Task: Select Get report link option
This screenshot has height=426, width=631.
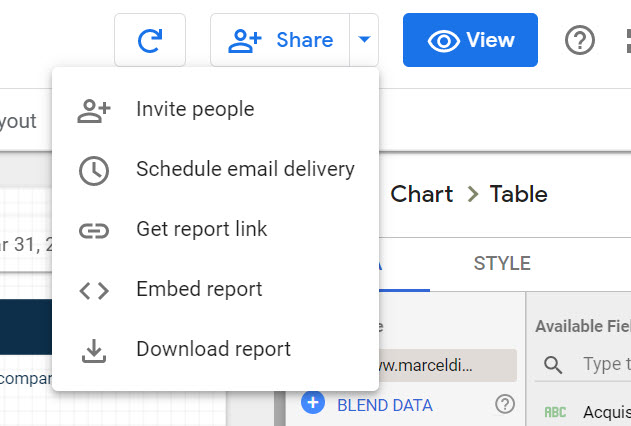Action: tap(201, 230)
